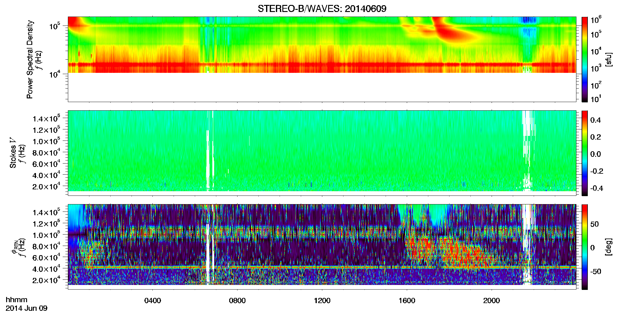Click 1.0×10^5 tick on Stokes V axis
The image size is (644, 332).
click(x=46, y=141)
